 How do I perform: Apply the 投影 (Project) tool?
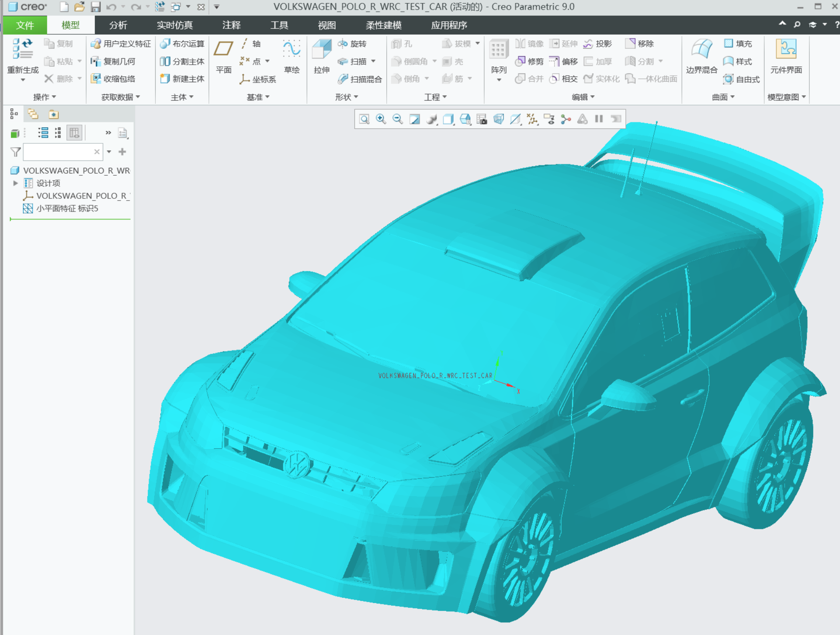[x=597, y=44]
